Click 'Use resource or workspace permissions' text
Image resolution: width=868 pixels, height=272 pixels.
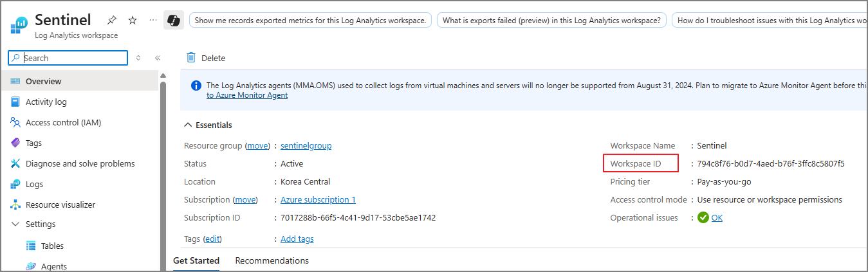coord(770,199)
